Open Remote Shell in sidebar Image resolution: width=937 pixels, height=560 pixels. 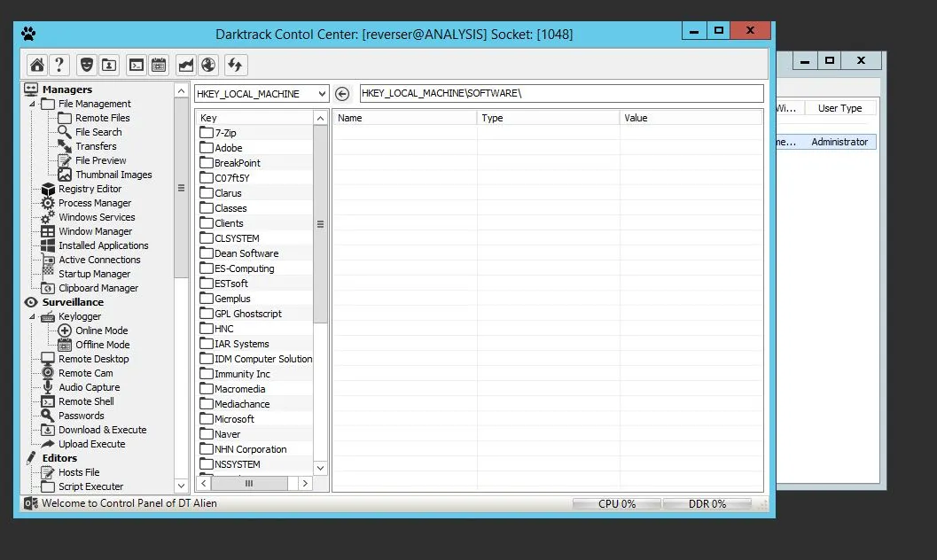coord(86,401)
